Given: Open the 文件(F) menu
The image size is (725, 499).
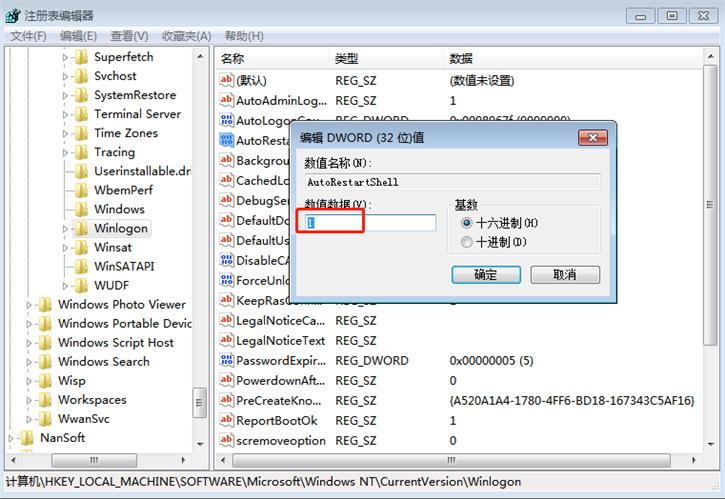Looking at the screenshot, I should pos(28,36).
